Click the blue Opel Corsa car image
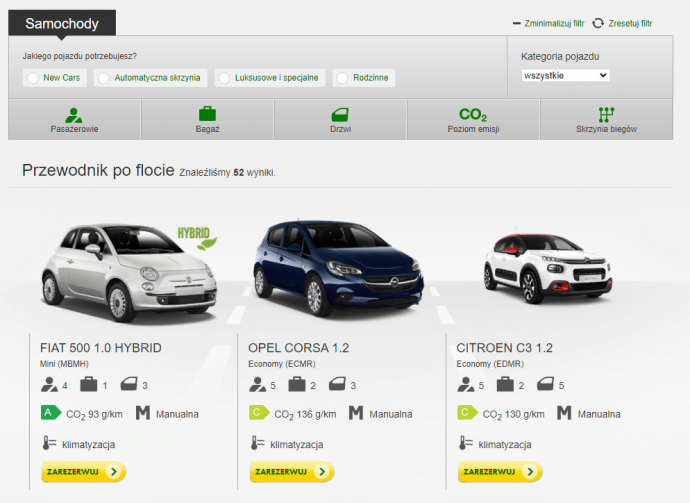Viewport: 690px width, 503px height. [x=338, y=267]
